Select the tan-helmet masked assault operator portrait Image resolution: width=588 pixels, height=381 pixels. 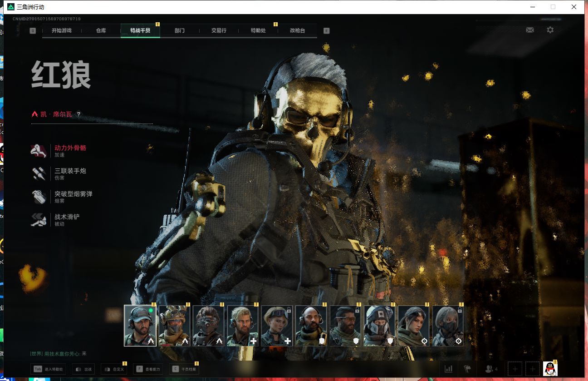point(174,326)
